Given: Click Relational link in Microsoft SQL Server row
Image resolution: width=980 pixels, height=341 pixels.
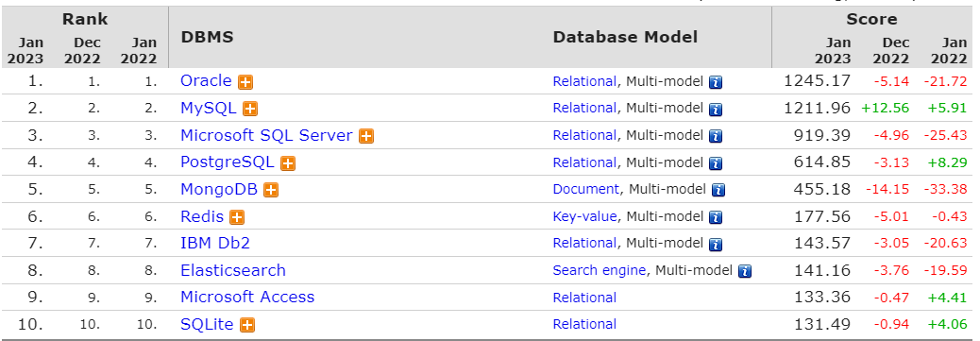Looking at the screenshot, I should pos(584,135).
